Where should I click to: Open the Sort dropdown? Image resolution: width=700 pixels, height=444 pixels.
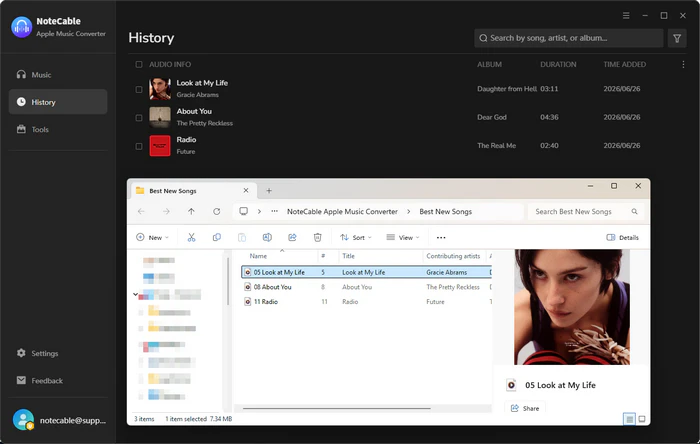tap(356, 237)
